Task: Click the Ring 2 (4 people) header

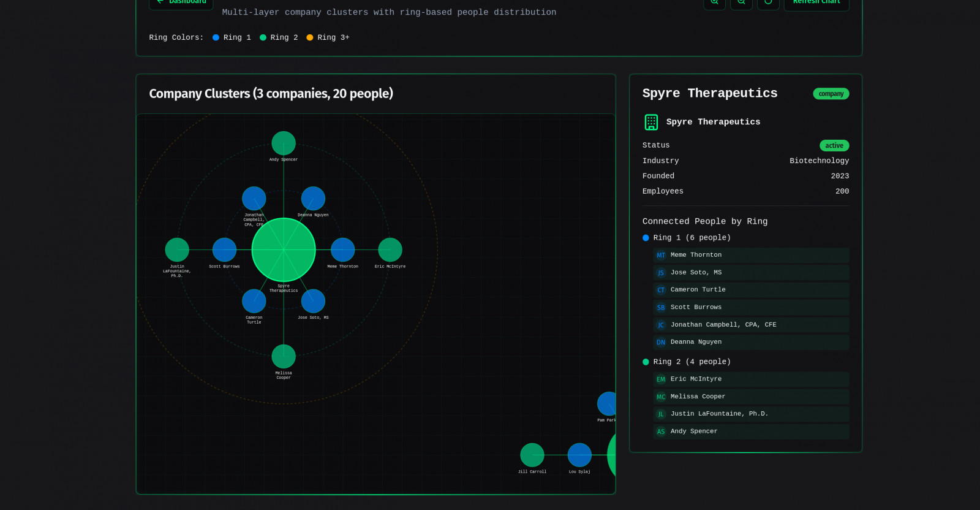Action: click(691, 362)
